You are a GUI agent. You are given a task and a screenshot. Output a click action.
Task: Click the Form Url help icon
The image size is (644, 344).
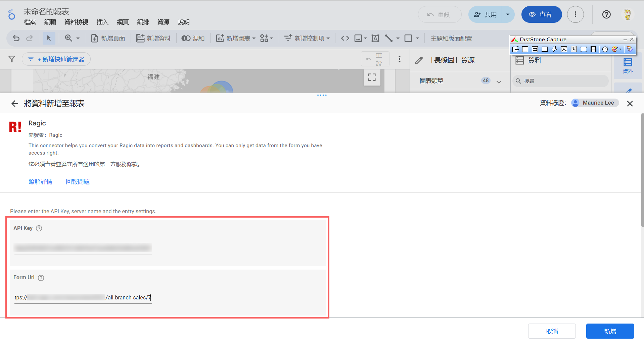(x=41, y=278)
